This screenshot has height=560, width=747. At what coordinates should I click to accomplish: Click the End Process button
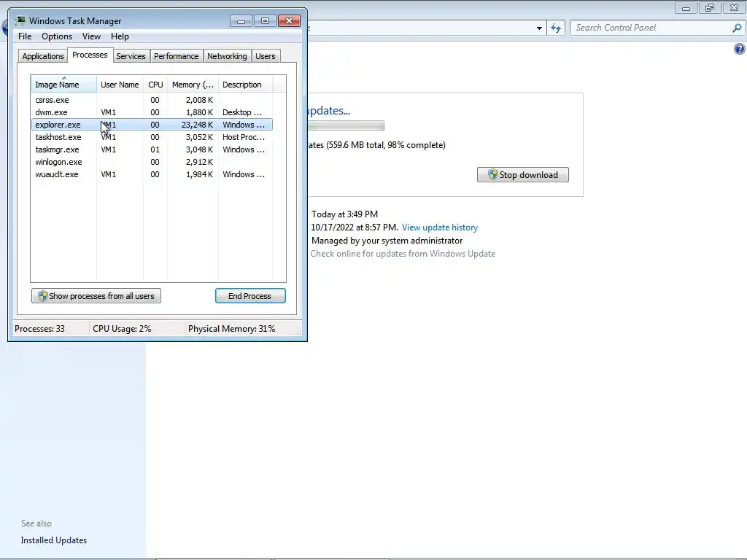coord(250,296)
